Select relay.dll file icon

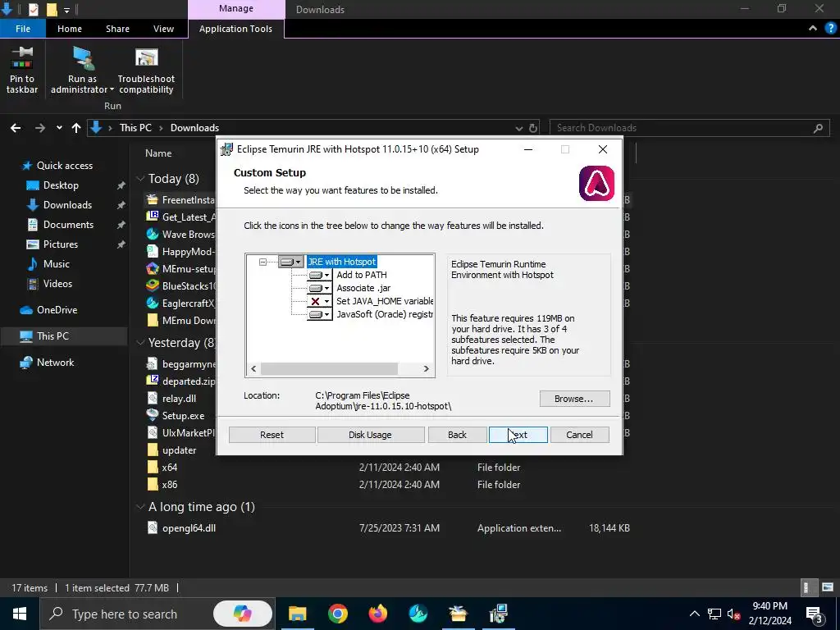tap(153, 399)
